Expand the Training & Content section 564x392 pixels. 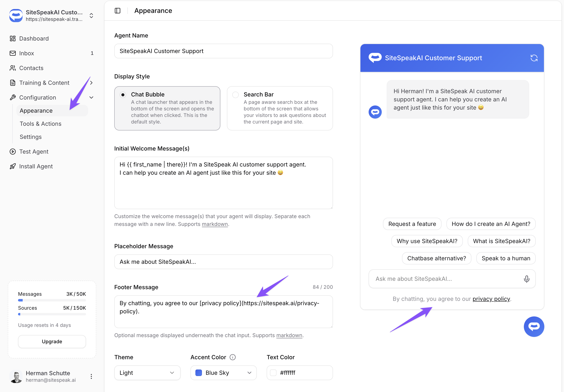[x=91, y=83]
